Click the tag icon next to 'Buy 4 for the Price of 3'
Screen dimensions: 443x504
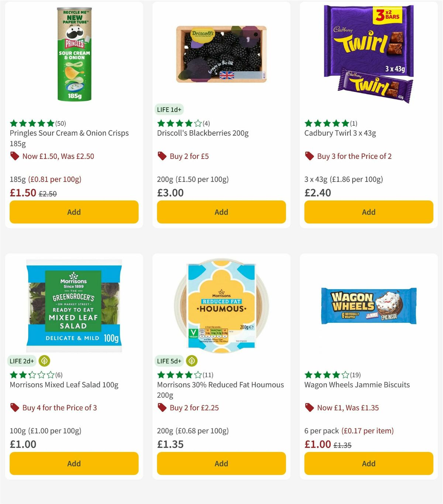[15, 408]
